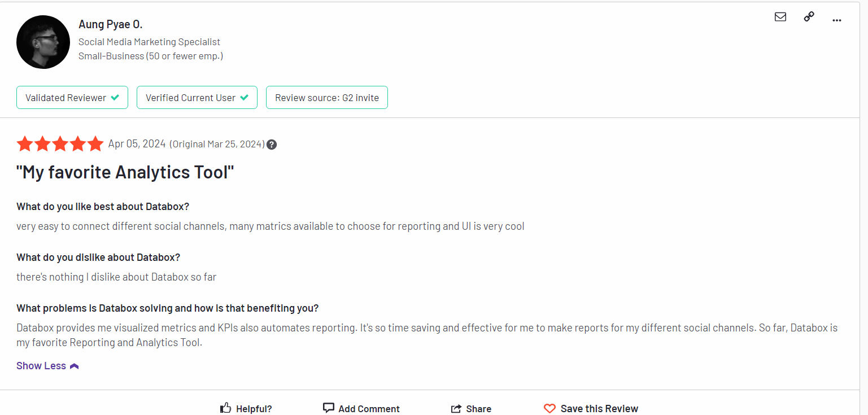Screen dimensions: 868x415
Task: Click reviewer name Aung Pyae O.
Action: point(111,24)
